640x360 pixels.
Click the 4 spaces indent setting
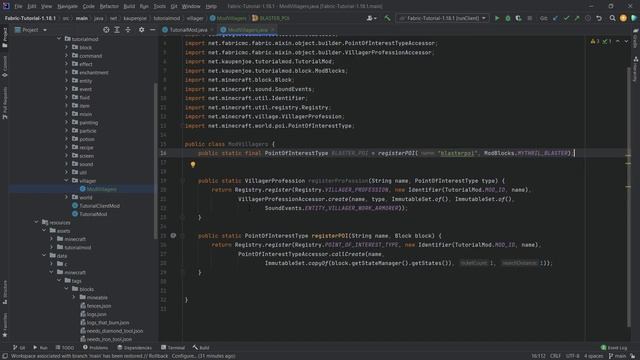(593, 356)
